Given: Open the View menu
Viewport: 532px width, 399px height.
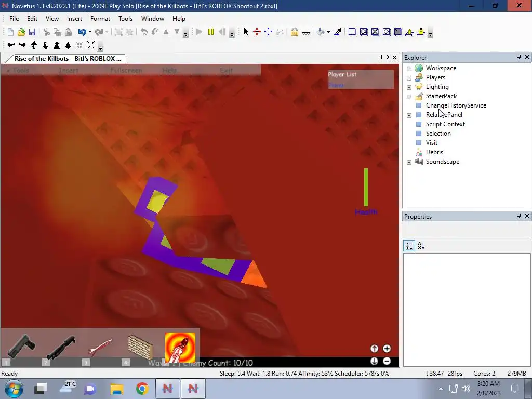Looking at the screenshot, I should click(x=52, y=18).
